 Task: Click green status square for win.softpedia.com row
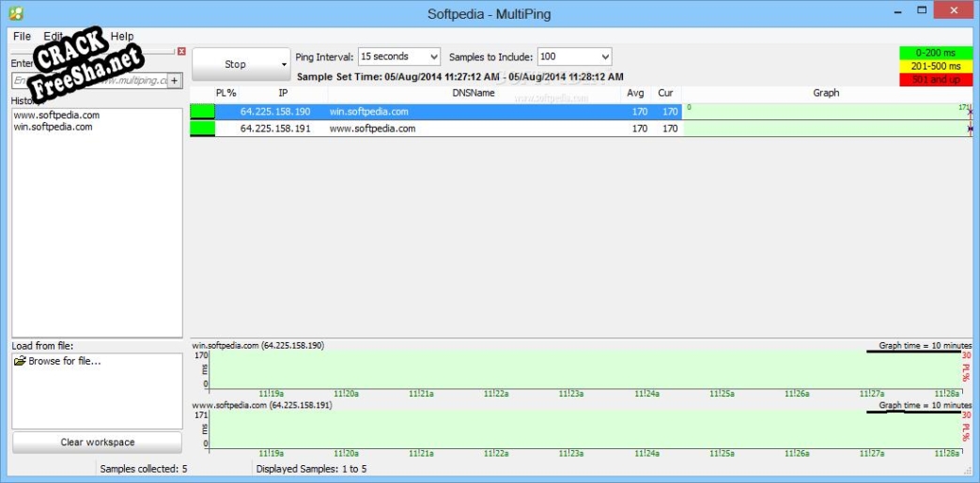tap(202, 111)
